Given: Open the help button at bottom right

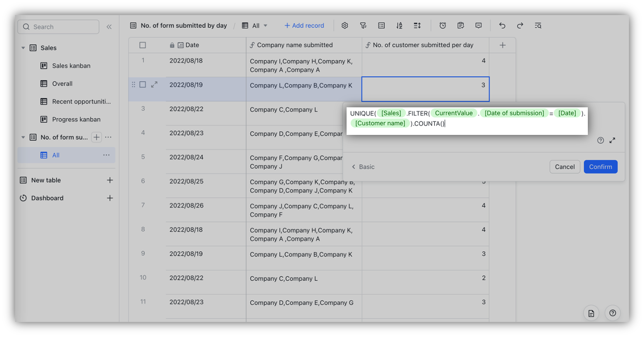Looking at the screenshot, I should tap(612, 313).
